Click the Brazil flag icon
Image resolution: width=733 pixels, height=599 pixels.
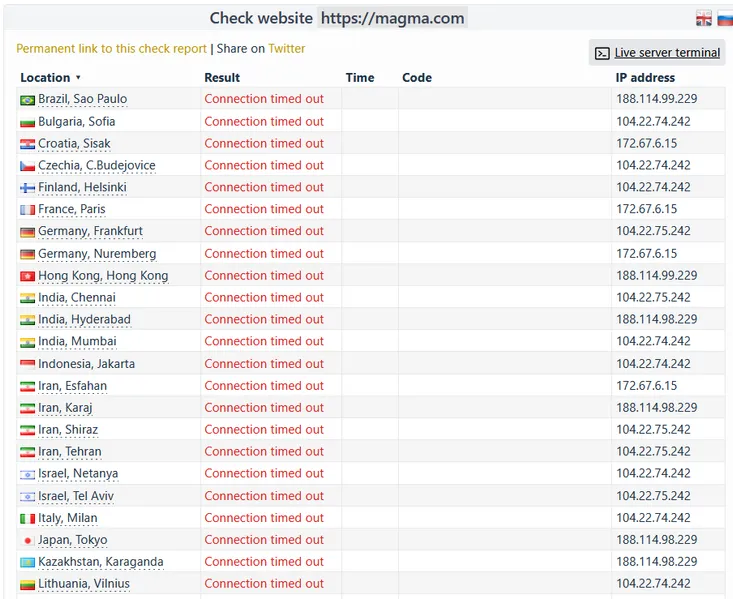(x=27, y=100)
